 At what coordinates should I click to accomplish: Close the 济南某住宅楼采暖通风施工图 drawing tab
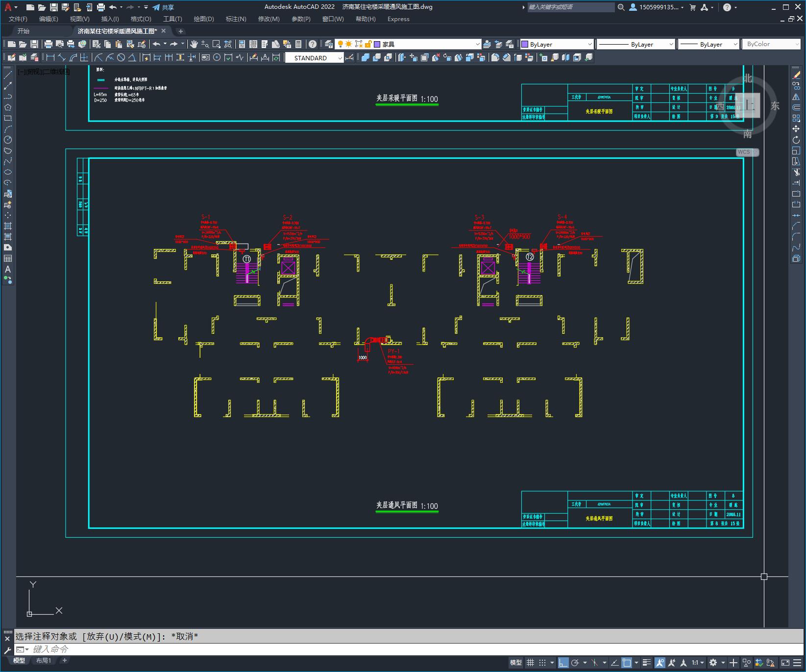[164, 31]
